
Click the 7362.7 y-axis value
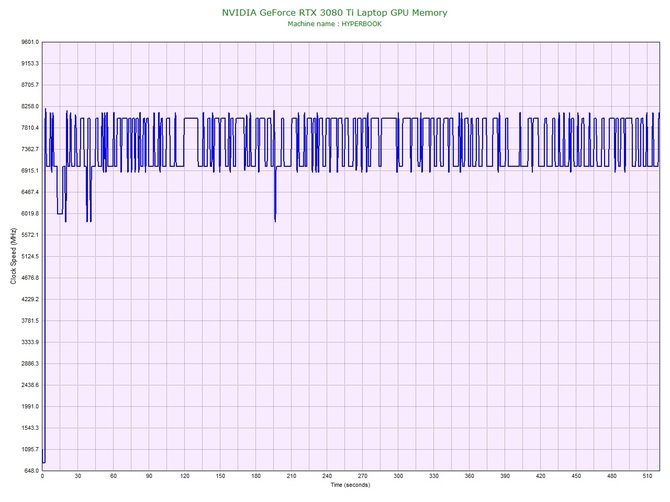tap(30, 149)
